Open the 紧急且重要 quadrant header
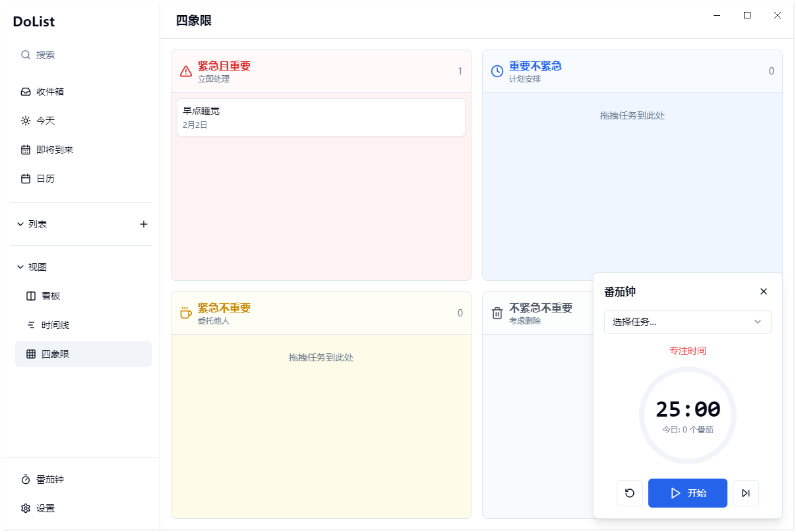 pos(223,66)
